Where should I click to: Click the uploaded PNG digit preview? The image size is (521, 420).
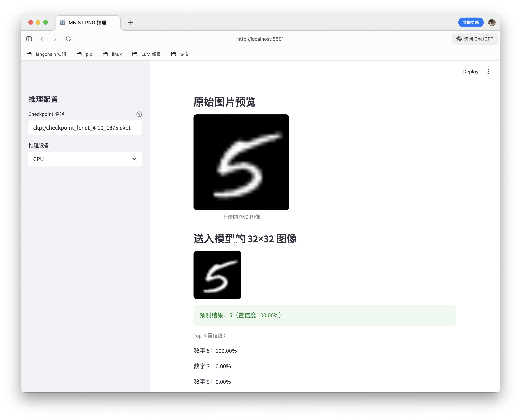point(241,162)
